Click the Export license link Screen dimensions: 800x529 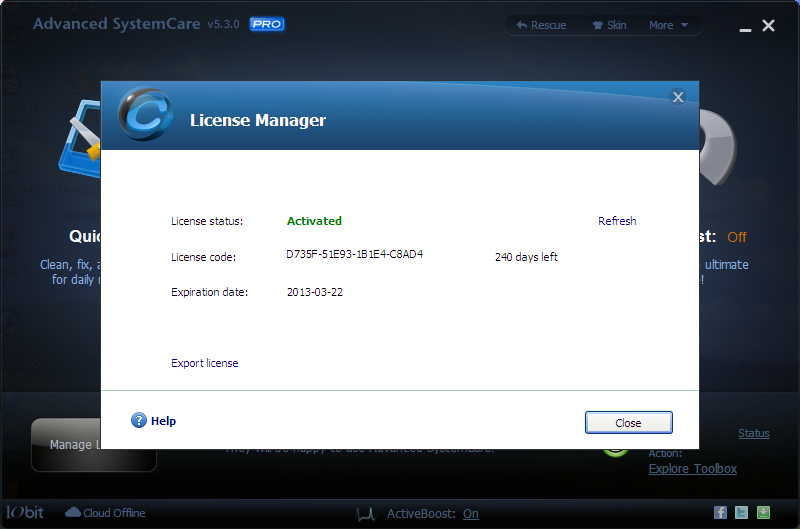(x=205, y=363)
